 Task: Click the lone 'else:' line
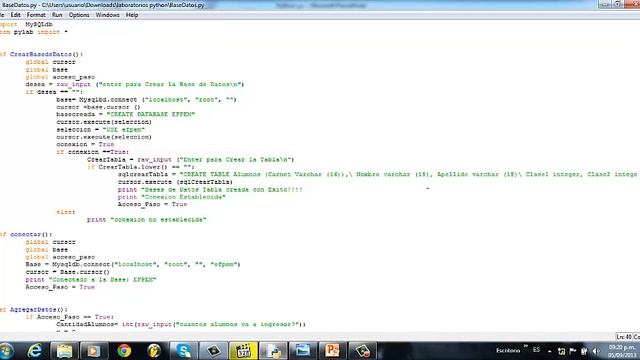[66, 212]
